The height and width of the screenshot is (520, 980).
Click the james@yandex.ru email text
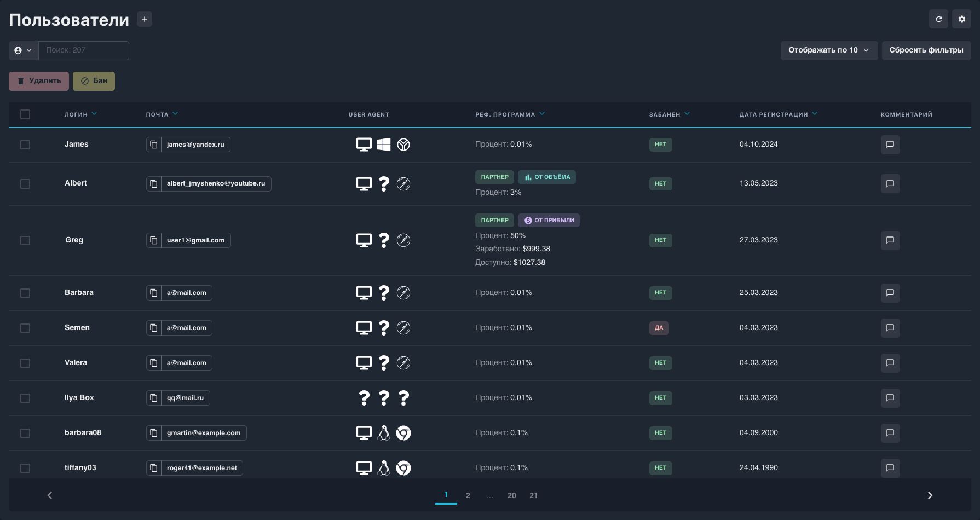(x=195, y=145)
